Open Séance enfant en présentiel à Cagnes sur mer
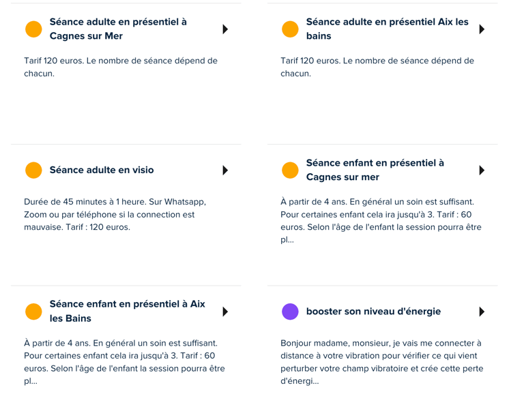524x420 pixels. pos(375,170)
